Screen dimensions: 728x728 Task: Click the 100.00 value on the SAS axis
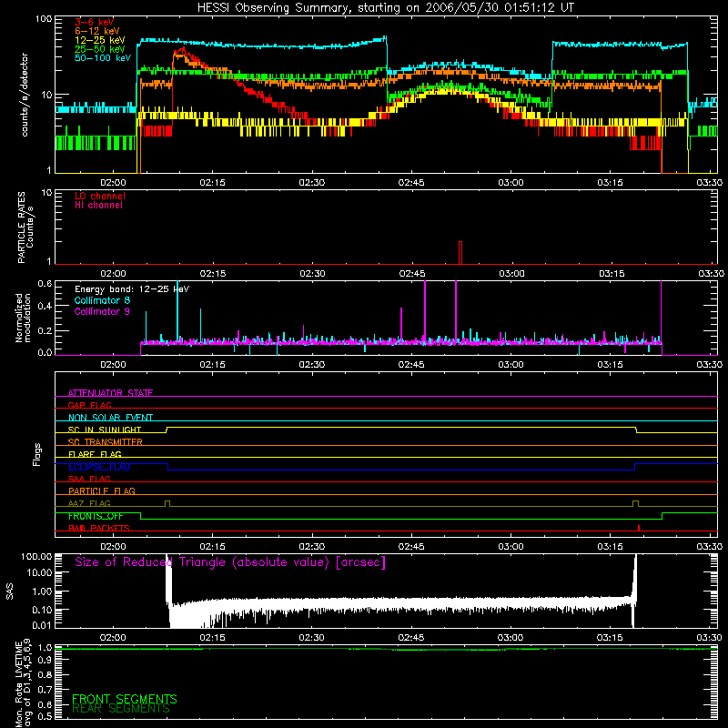(36, 556)
